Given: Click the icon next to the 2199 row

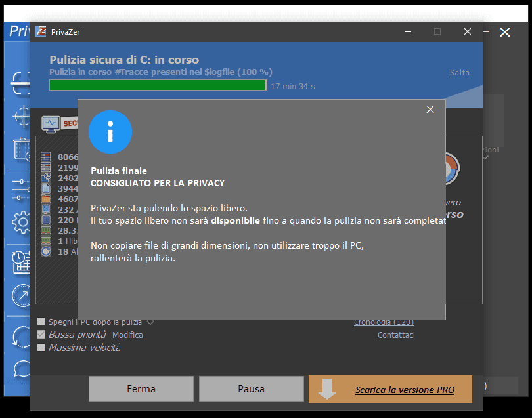Looking at the screenshot, I should (x=46, y=167).
